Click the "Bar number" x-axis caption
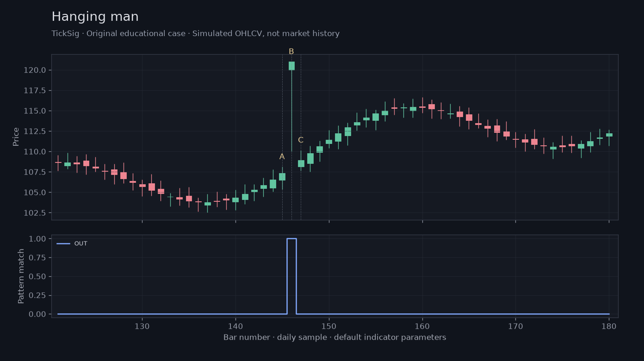This screenshot has height=361, width=644. (x=334, y=337)
